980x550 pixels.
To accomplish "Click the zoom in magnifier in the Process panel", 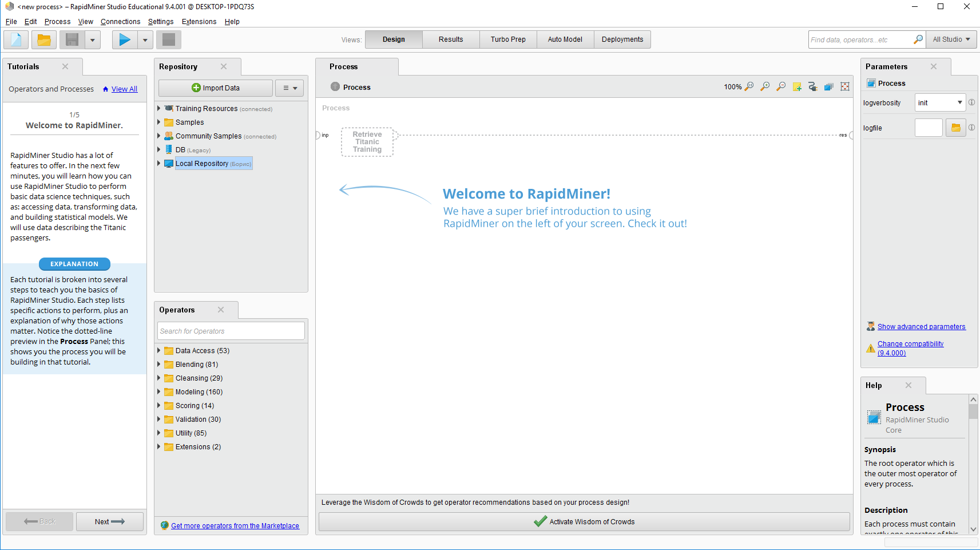I will click(x=765, y=87).
